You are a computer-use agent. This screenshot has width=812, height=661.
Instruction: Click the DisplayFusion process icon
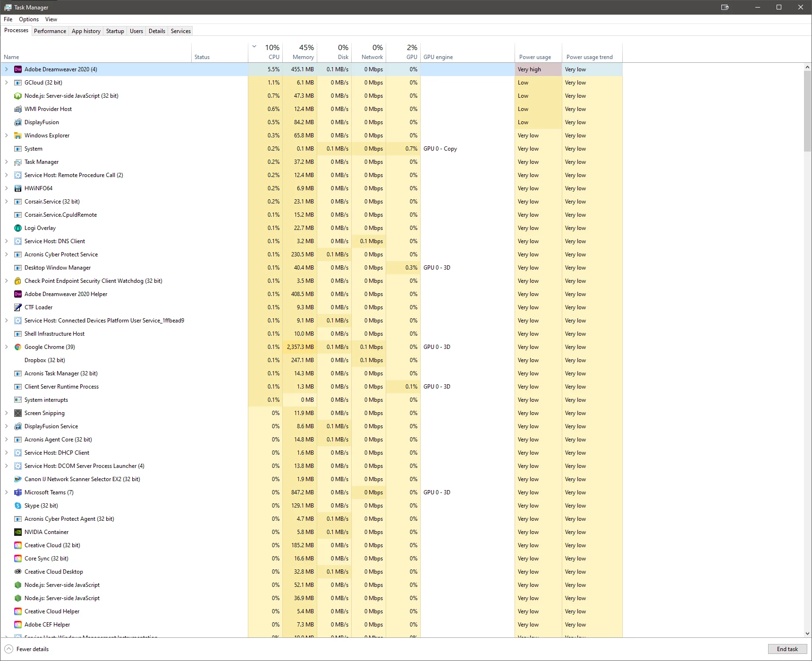[x=18, y=122]
